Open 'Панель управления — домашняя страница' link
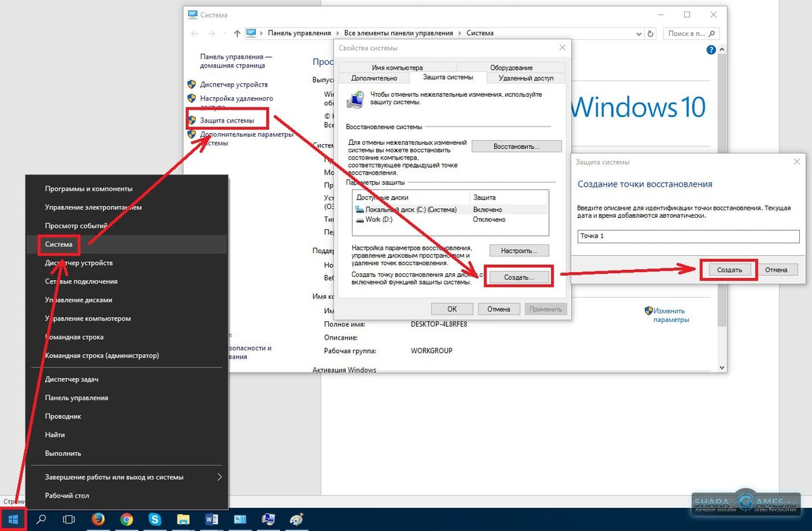The image size is (812, 531). pyautogui.click(x=235, y=62)
